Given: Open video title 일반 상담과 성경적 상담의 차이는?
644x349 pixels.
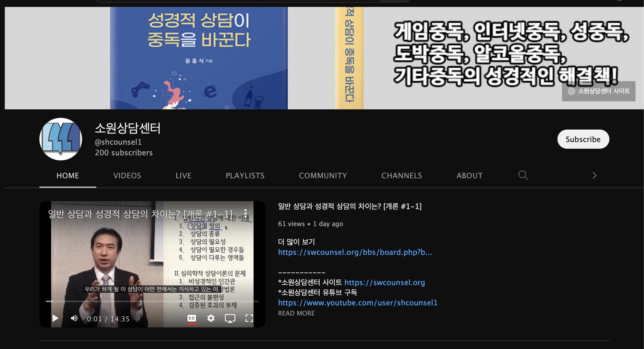Looking at the screenshot, I should click(350, 206).
